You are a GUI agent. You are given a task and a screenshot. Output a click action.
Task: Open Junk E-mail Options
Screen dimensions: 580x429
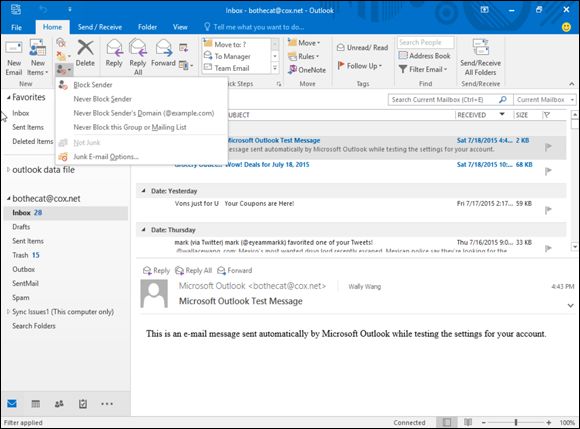(x=141, y=156)
